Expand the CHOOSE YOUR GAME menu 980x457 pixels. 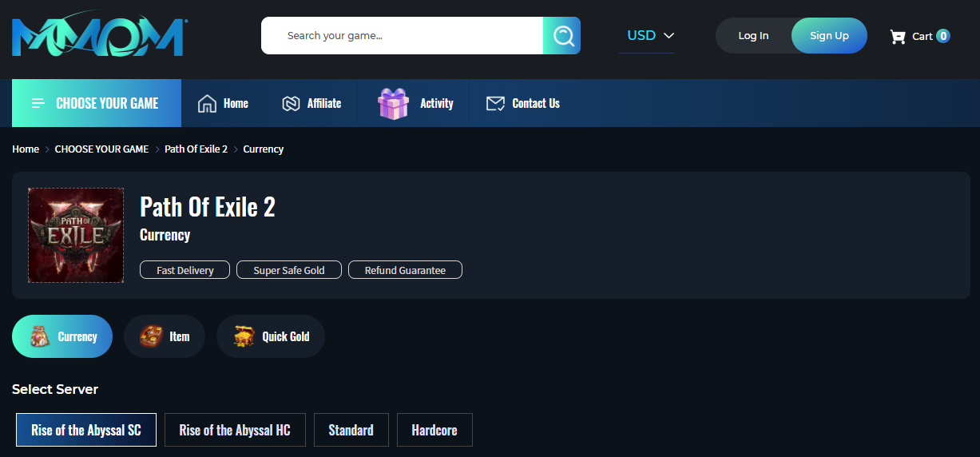pos(97,103)
